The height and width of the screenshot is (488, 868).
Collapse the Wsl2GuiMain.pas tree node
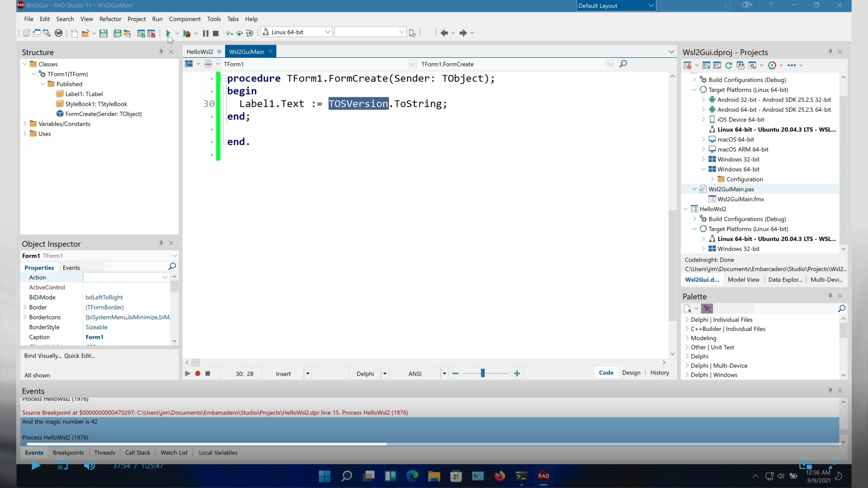pyautogui.click(x=694, y=189)
